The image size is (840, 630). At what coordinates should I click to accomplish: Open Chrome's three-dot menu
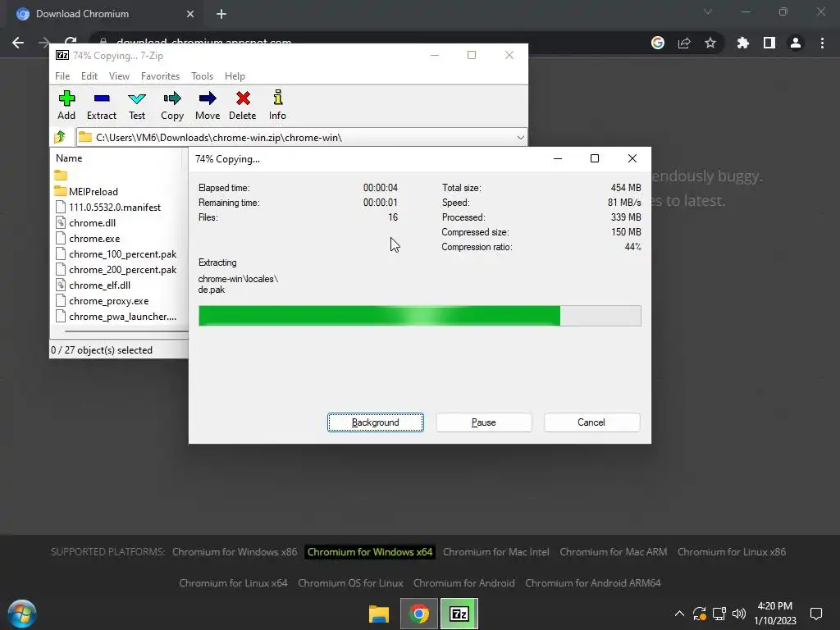click(x=822, y=43)
